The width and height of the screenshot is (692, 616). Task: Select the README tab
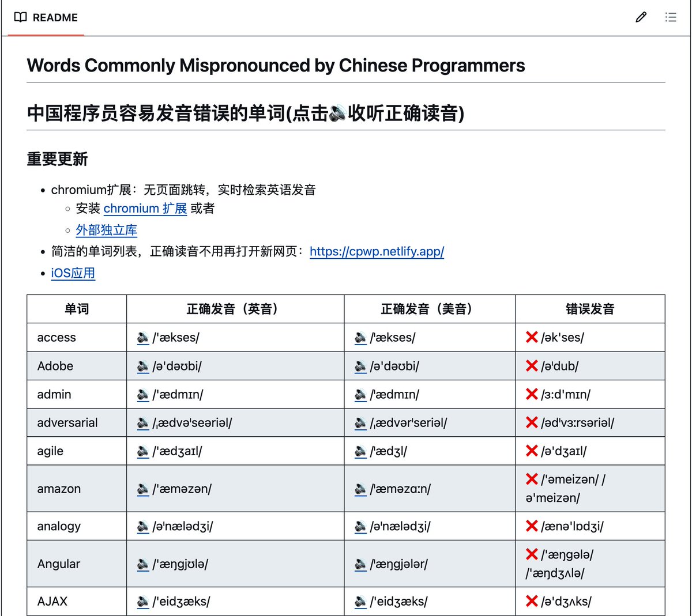46,18
